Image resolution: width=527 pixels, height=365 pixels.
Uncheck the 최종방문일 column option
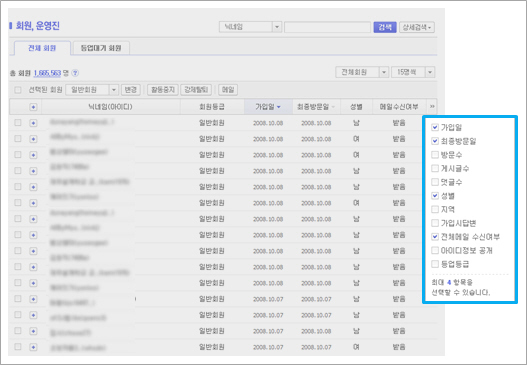click(x=435, y=141)
